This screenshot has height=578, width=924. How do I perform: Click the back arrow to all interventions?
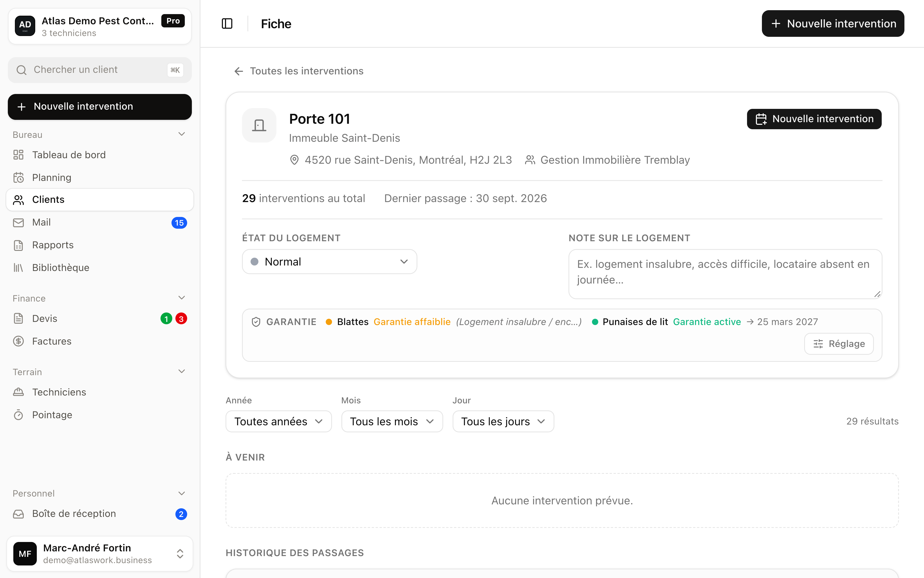coord(239,71)
